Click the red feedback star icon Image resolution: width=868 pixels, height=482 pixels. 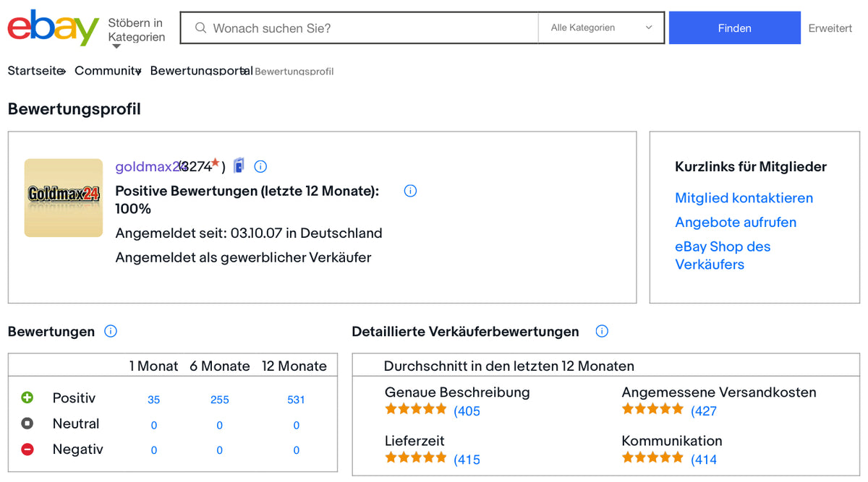(215, 163)
